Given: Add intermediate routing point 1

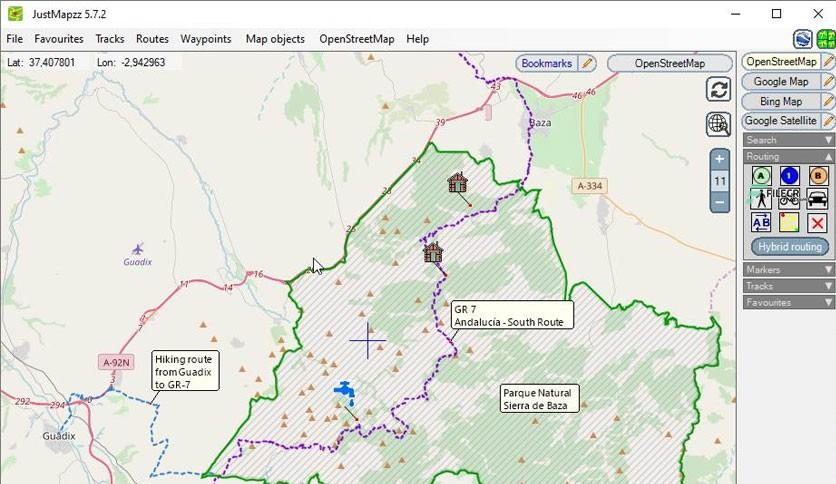Looking at the screenshot, I should [x=789, y=176].
